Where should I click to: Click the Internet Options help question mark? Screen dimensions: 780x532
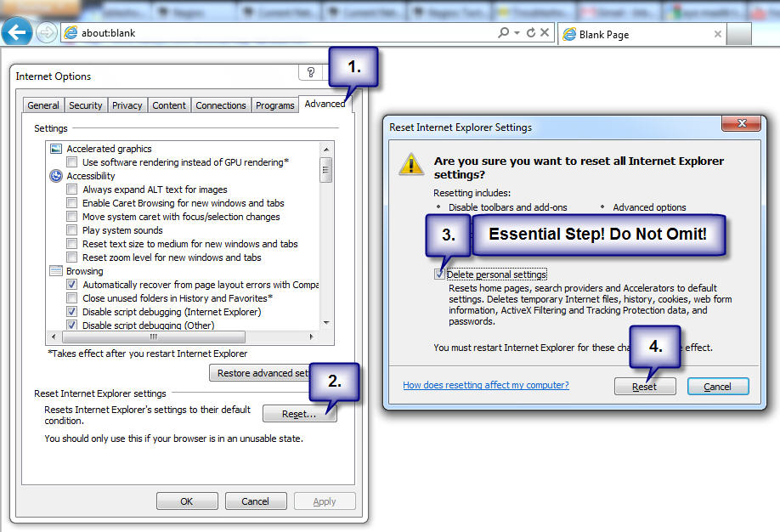(311, 72)
